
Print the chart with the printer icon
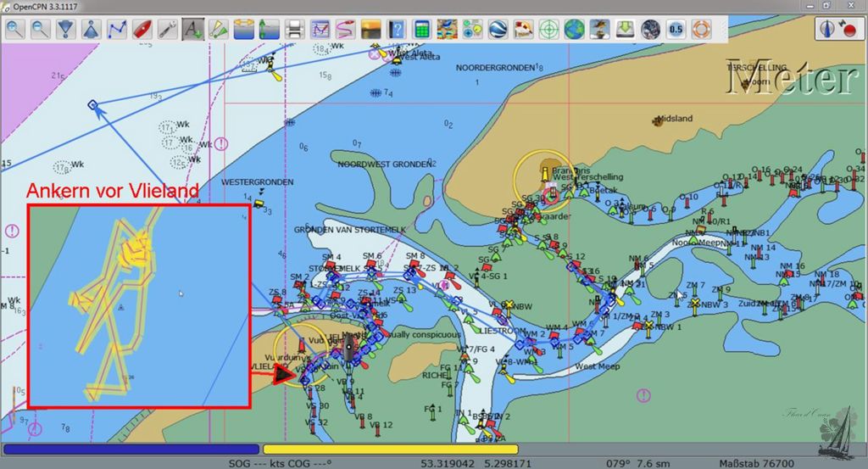click(294, 29)
